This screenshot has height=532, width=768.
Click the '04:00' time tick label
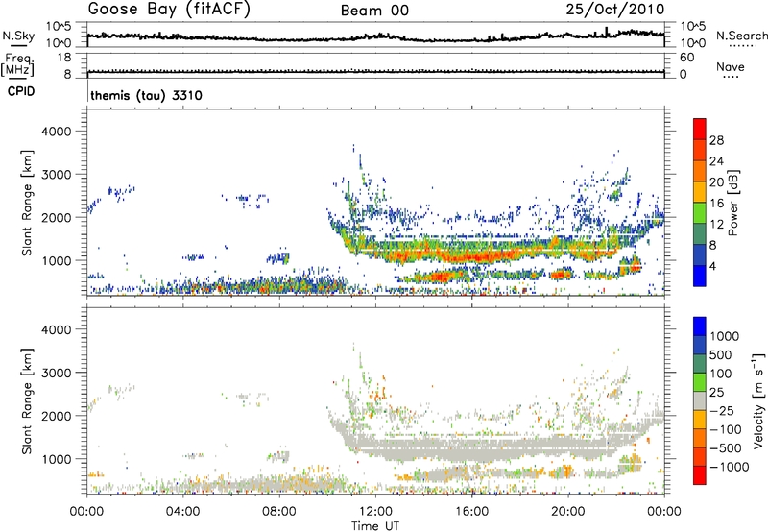(x=182, y=512)
